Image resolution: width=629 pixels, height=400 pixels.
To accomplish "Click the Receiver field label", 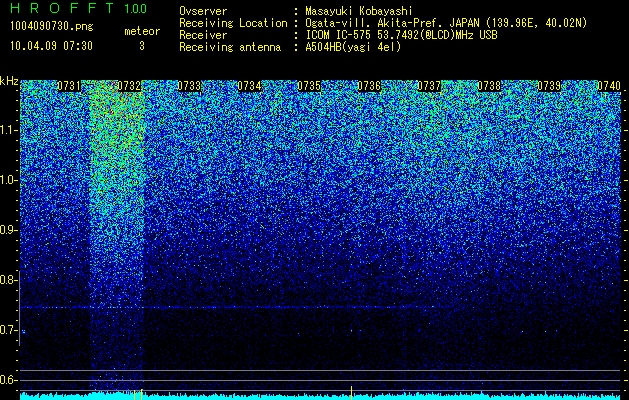I will point(203,35).
